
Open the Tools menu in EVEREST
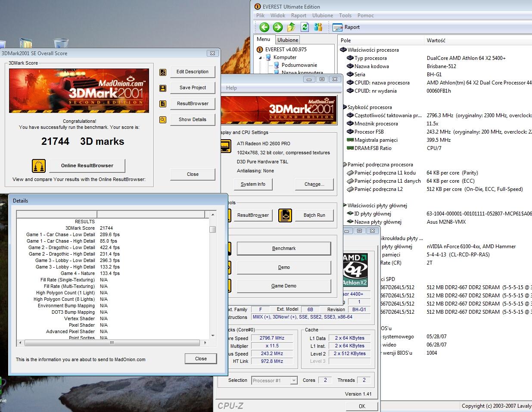(345, 16)
